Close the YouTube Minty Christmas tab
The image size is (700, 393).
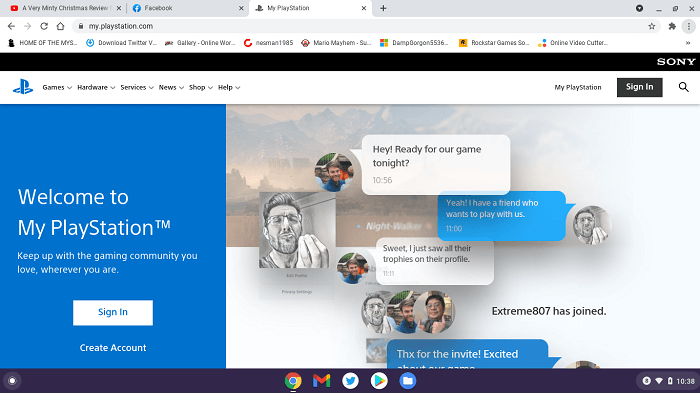[x=119, y=8]
